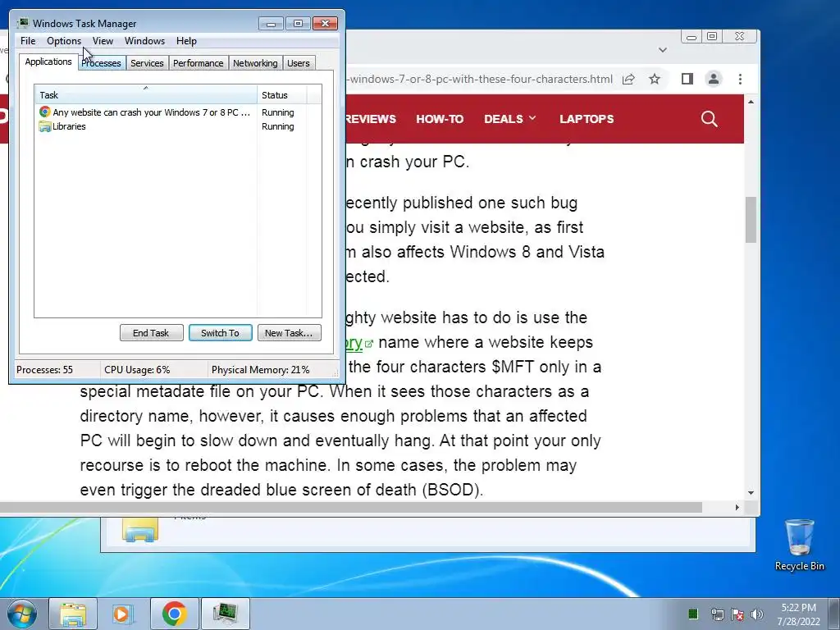Open the clock showing 5:22 PM
The width and height of the screenshot is (840, 630).
tap(798, 614)
